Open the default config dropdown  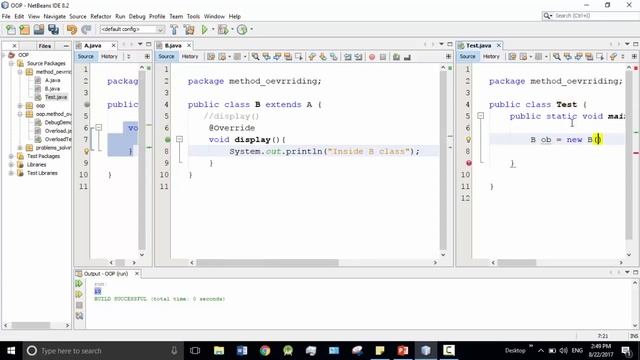click(x=132, y=29)
